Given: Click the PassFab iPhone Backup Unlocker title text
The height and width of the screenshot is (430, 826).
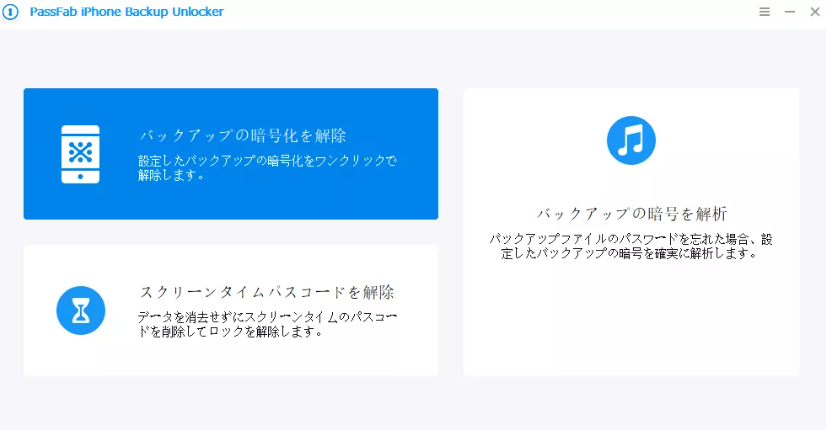Looking at the screenshot, I should pyautogui.click(x=126, y=12).
